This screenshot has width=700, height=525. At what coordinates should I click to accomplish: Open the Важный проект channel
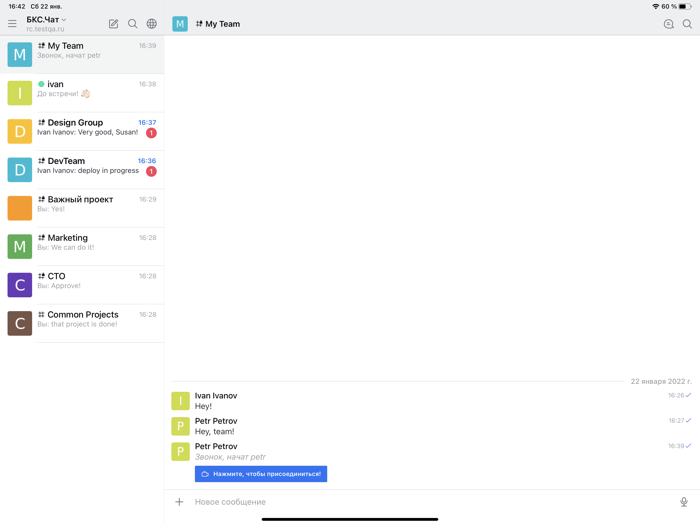pos(82,208)
